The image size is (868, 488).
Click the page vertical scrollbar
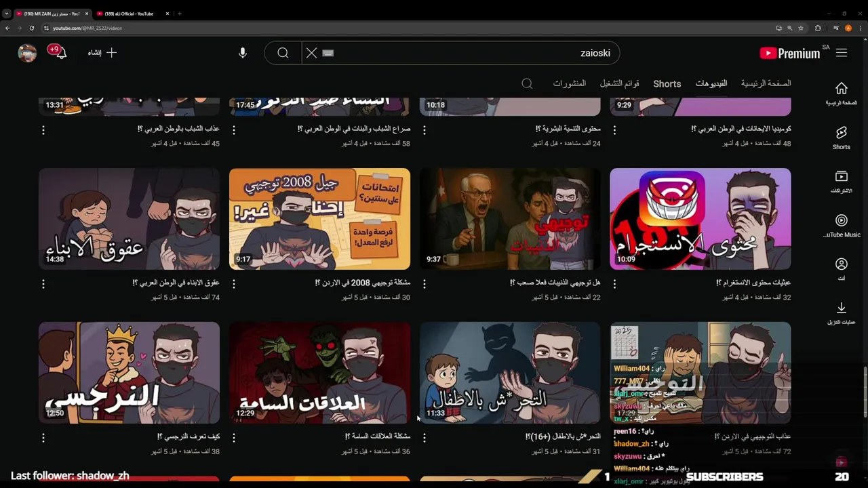point(865,392)
